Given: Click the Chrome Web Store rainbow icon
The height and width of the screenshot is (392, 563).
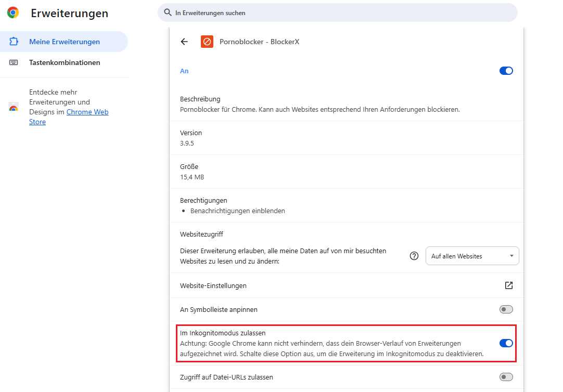Looking at the screenshot, I should (x=14, y=107).
